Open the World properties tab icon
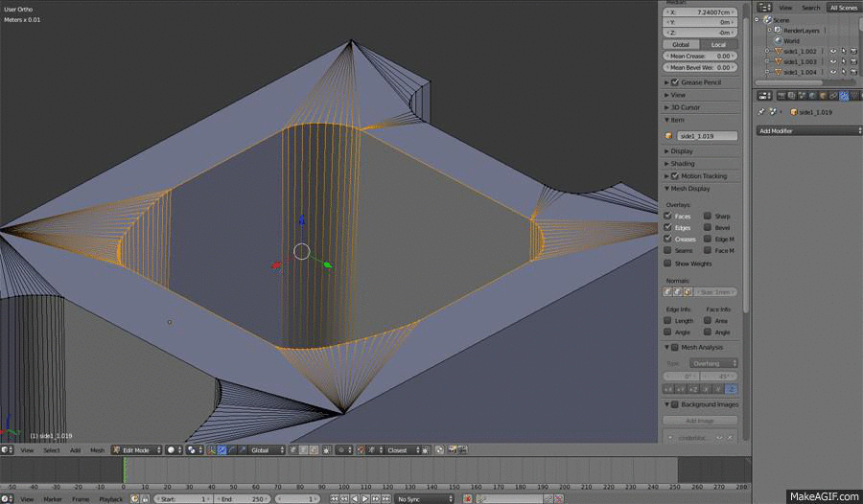863x504 pixels. coord(812,96)
